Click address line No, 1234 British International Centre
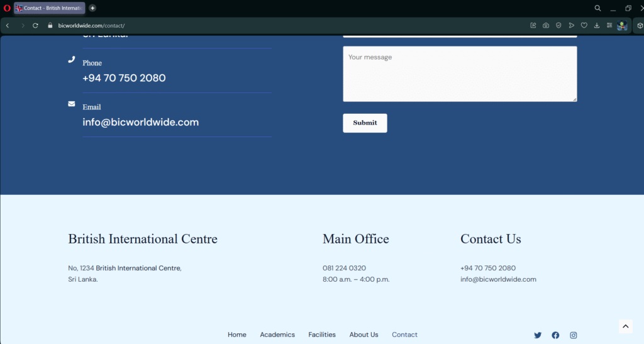Screen dimensions: 644x344 point(125,268)
